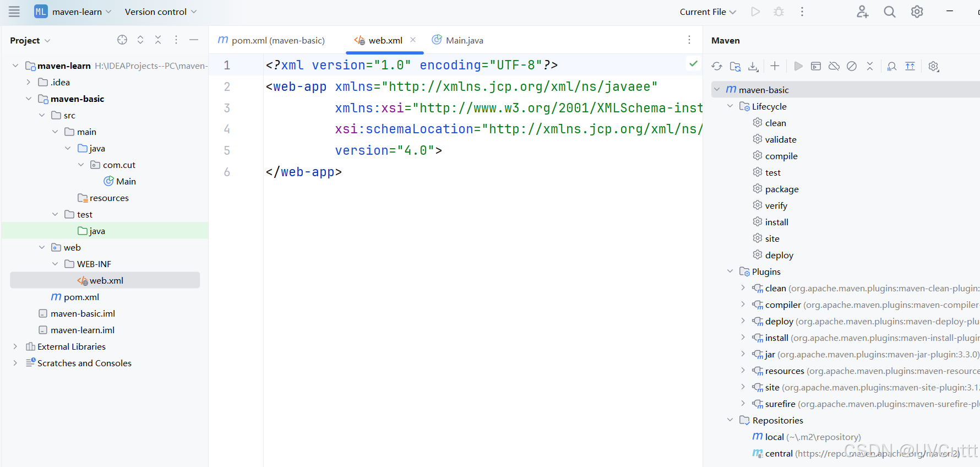Open the maven-learn project dropdown
This screenshot has height=467, width=980.
(73, 12)
